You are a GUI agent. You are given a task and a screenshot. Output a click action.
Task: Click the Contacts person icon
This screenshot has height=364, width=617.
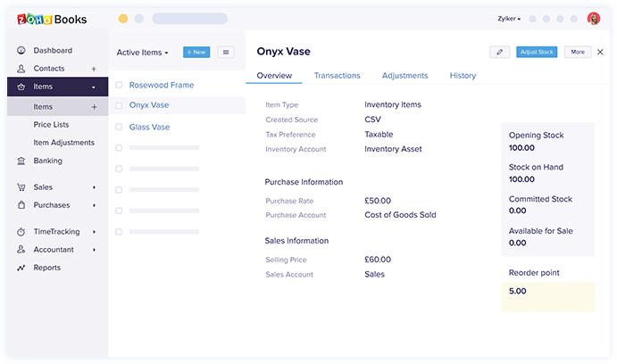21,69
